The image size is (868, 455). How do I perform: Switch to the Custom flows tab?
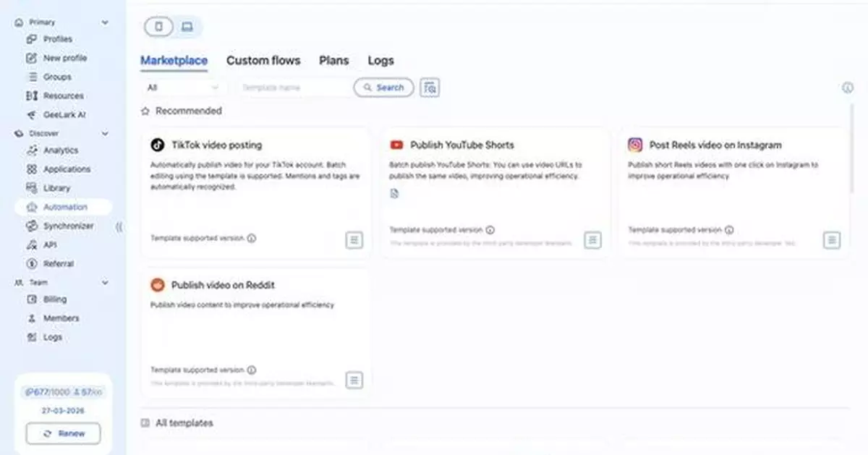point(263,61)
